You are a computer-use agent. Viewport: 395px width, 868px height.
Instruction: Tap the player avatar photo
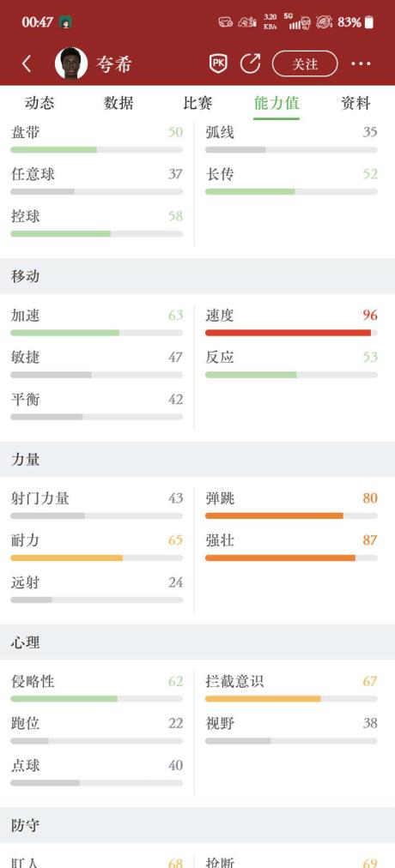tap(71, 63)
